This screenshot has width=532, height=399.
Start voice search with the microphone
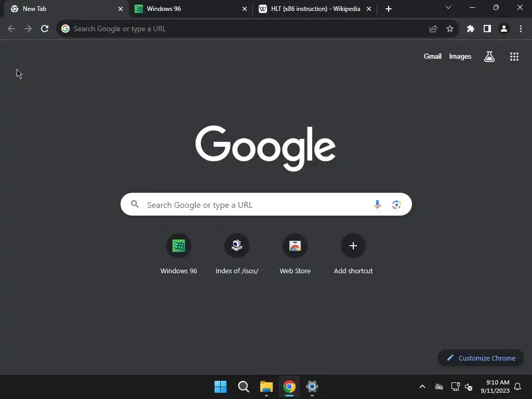coord(377,204)
